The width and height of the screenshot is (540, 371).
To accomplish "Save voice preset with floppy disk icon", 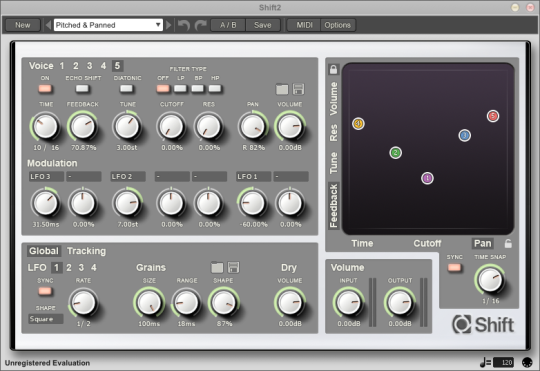I will tap(298, 89).
